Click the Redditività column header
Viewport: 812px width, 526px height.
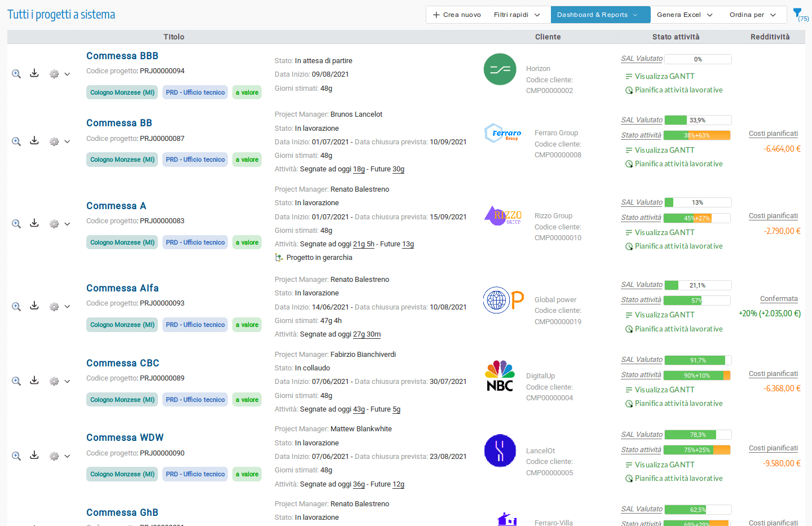770,37
